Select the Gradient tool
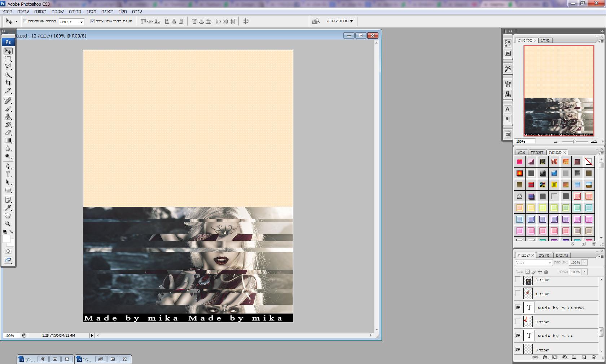 [8, 141]
